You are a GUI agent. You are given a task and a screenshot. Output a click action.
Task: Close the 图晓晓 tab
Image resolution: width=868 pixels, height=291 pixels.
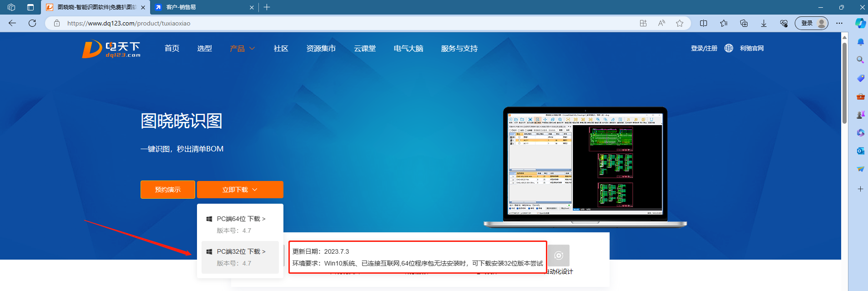pos(143,7)
